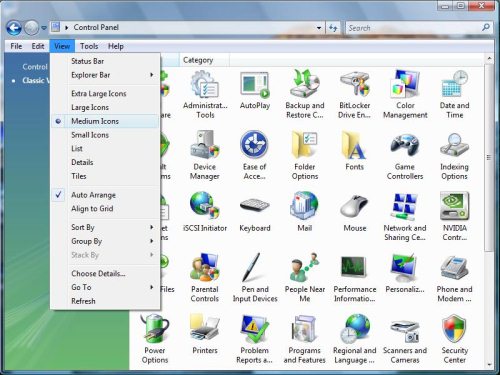Click Choose Details menu entry
Screen dimensions: 500x375
[105, 274]
